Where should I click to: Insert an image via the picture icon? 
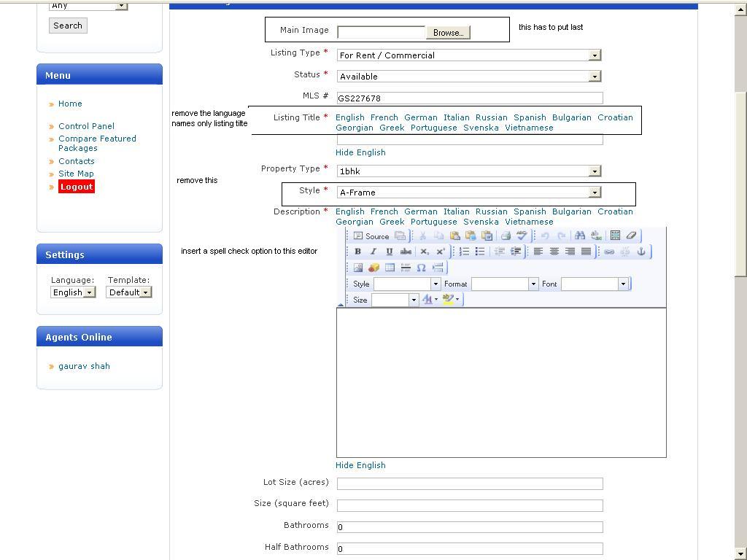tap(357, 268)
